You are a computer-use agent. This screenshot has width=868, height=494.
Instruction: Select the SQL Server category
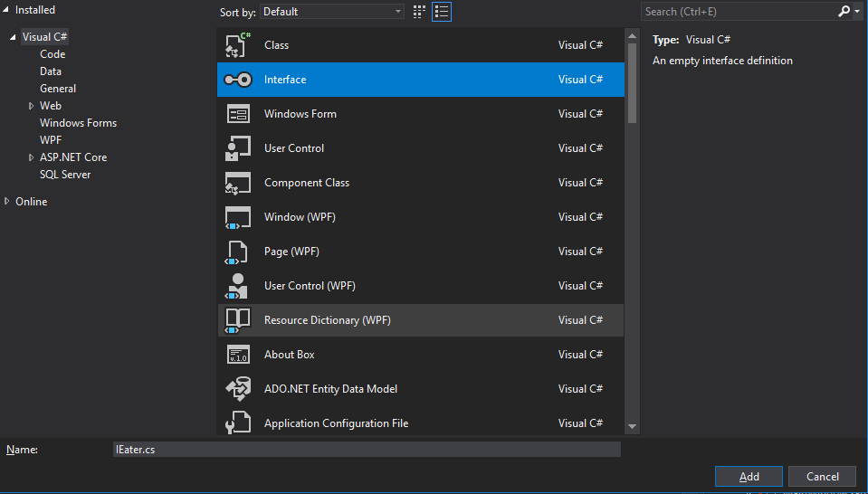tap(65, 175)
